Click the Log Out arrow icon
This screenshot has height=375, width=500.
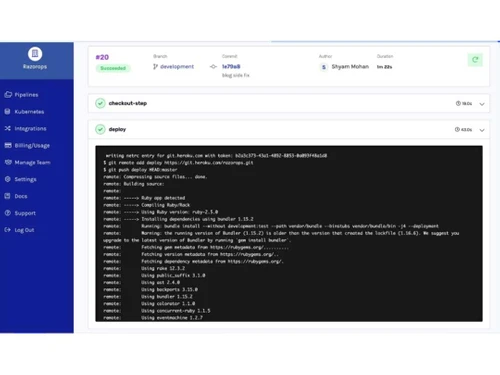click(8, 230)
